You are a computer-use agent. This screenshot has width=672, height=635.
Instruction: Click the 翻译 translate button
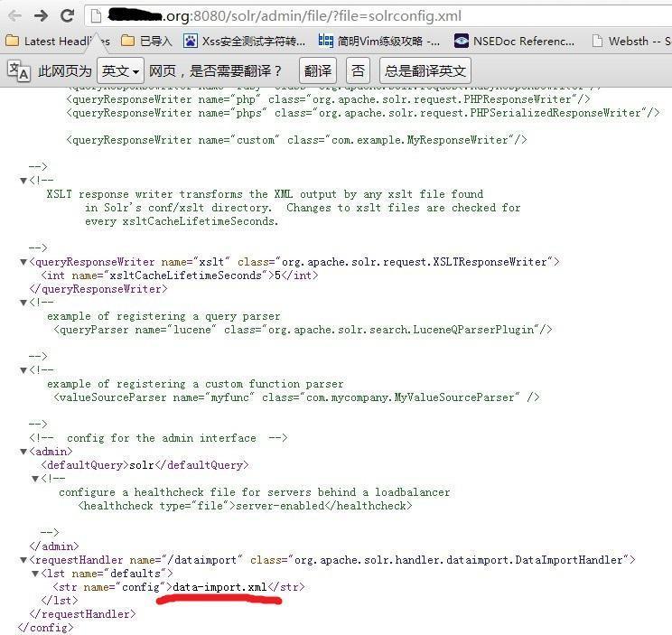point(318,70)
